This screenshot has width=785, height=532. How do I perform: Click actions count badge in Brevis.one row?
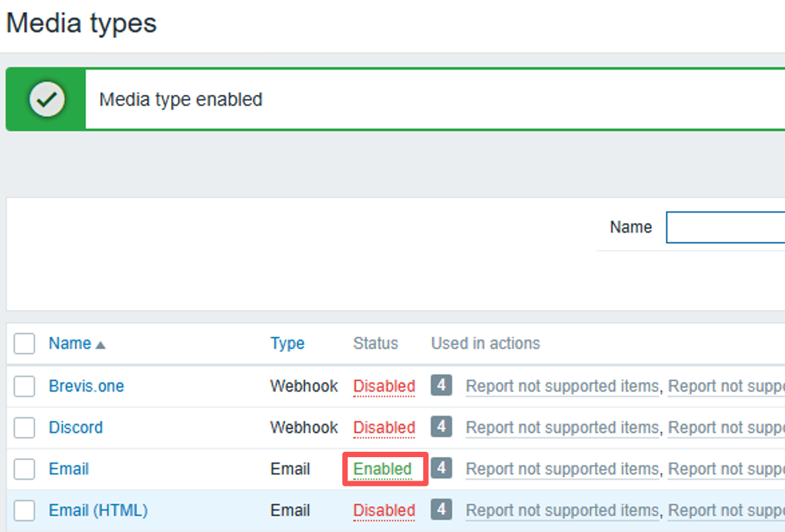pyautogui.click(x=441, y=385)
